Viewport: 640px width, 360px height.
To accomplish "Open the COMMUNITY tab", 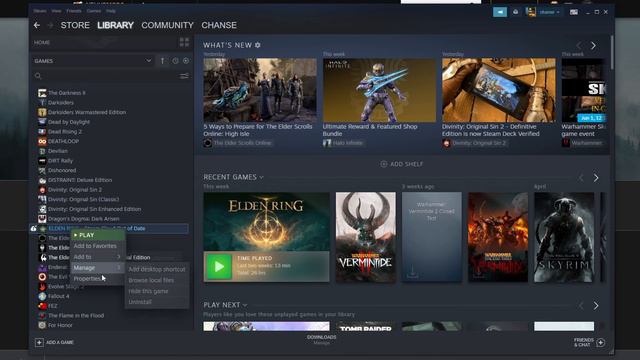I will tap(167, 25).
